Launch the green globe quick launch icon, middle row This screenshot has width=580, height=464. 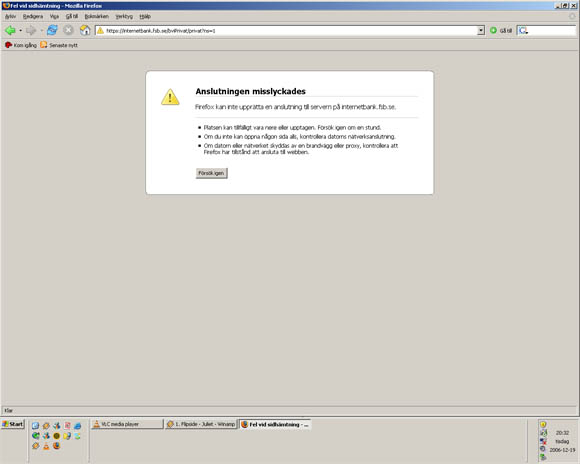[x=36, y=436]
